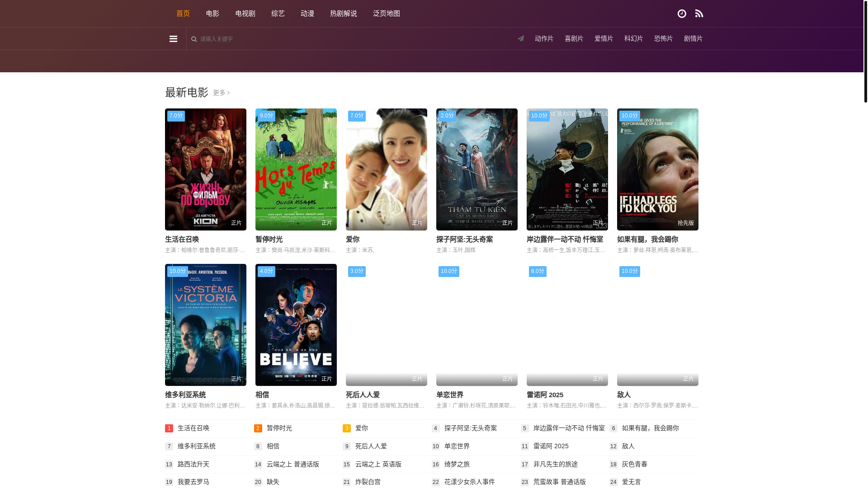The width and height of the screenshot is (868, 488).
Task: Go to the 首页 tab
Action: click(x=183, y=14)
